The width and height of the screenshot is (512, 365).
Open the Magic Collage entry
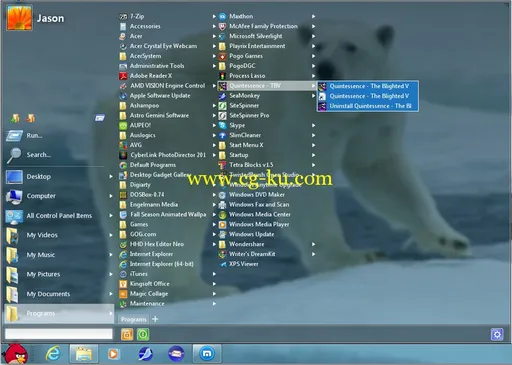tap(168, 294)
